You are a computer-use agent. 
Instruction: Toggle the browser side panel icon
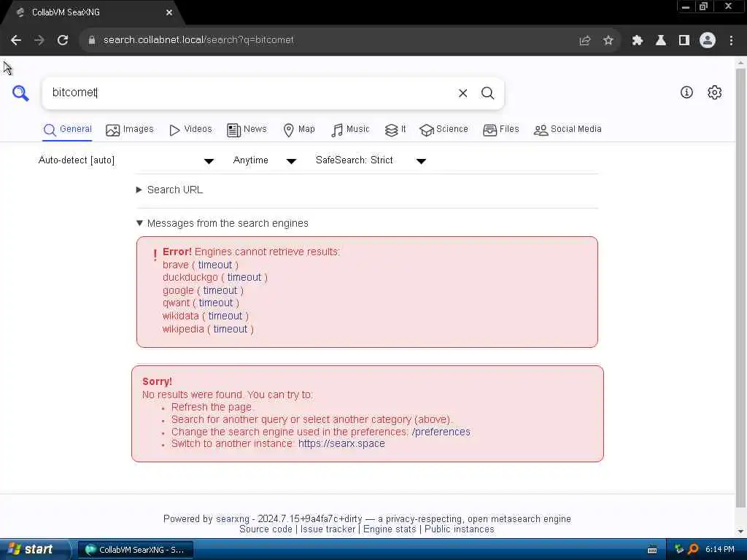click(684, 41)
